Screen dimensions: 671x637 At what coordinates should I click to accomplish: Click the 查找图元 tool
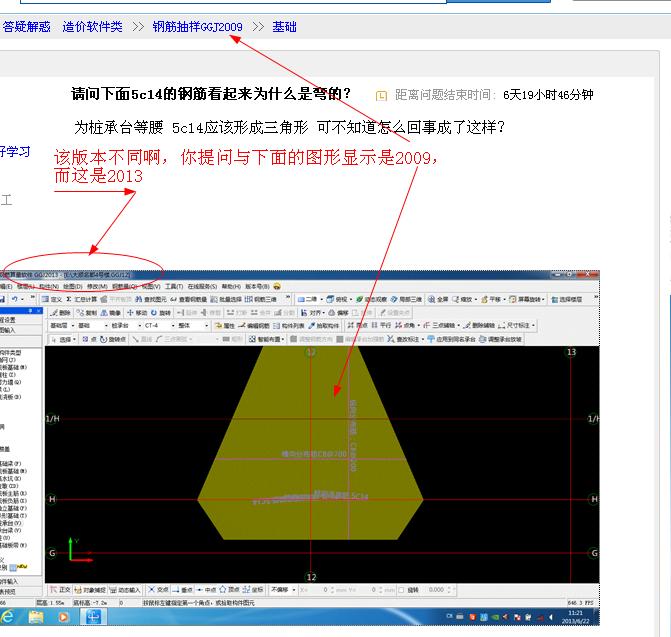pyautogui.click(x=150, y=299)
